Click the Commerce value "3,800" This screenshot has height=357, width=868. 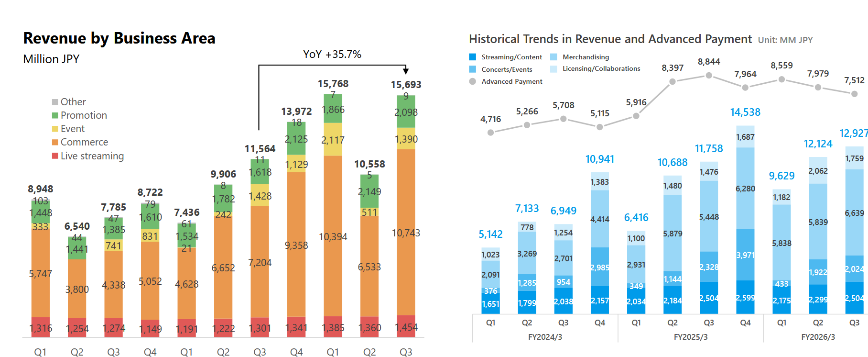click(77, 290)
